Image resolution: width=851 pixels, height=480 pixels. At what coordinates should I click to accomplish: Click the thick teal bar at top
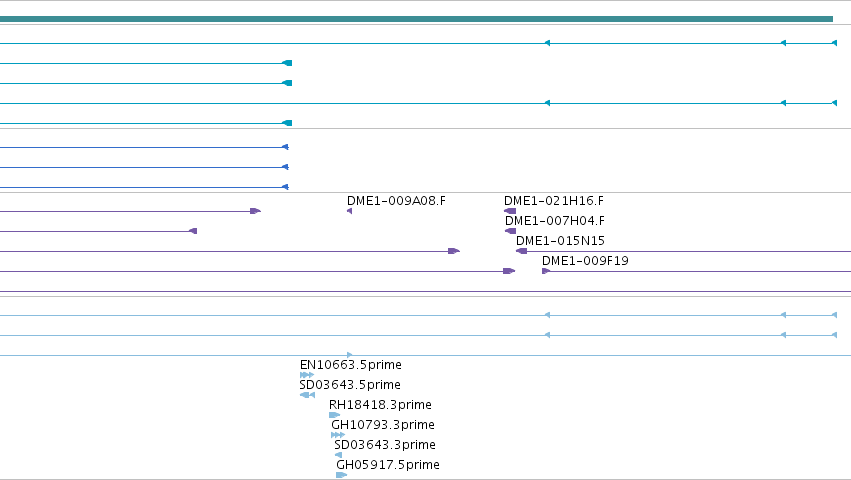tap(416, 19)
